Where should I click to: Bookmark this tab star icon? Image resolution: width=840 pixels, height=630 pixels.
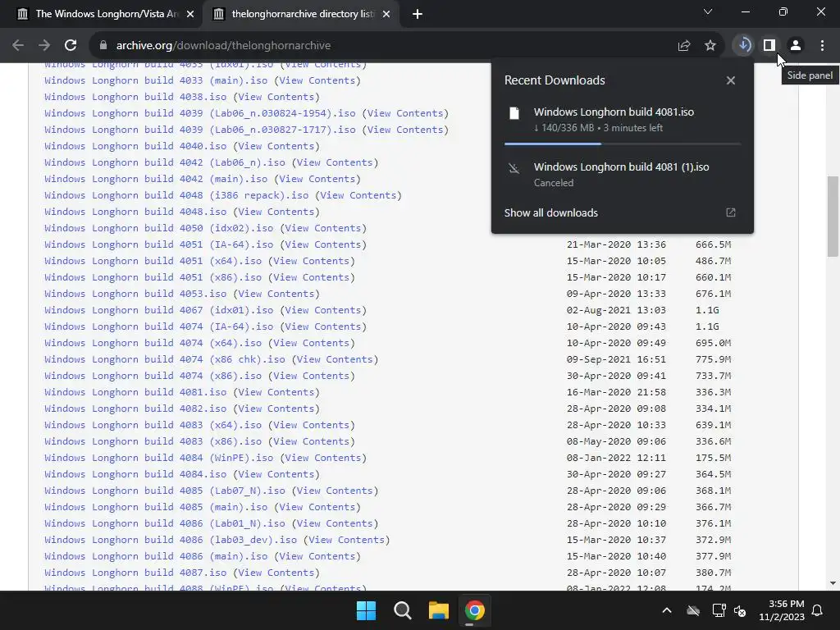(710, 46)
